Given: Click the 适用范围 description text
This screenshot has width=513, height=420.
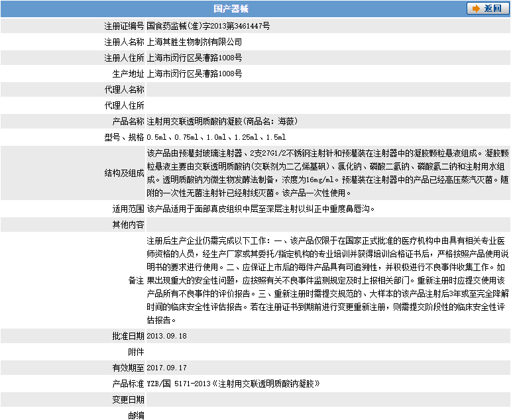Looking at the screenshot, I should [261, 209].
